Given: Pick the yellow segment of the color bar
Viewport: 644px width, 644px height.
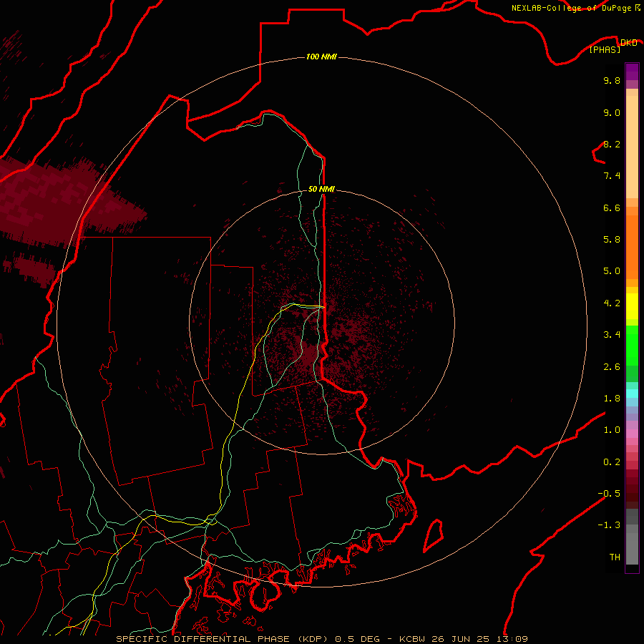Looking at the screenshot, I should 632,306.
